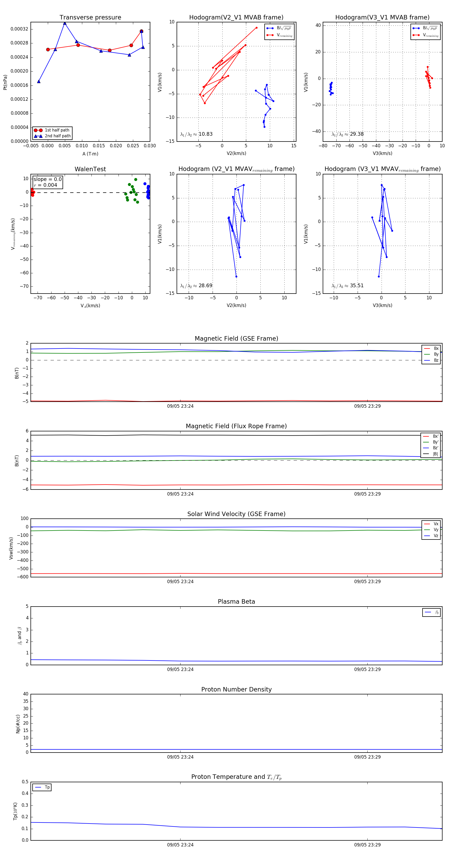The width and height of the screenshot is (473, 868).
Task: Select the 'Vy' legend entry
Action: pyautogui.click(x=431, y=530)
